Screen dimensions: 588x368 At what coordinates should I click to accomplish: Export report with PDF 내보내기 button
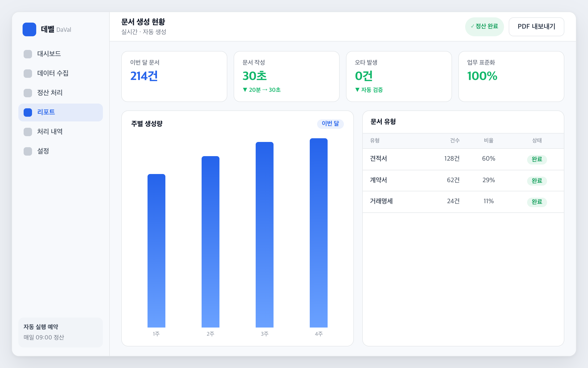click(x=536, y=27)
